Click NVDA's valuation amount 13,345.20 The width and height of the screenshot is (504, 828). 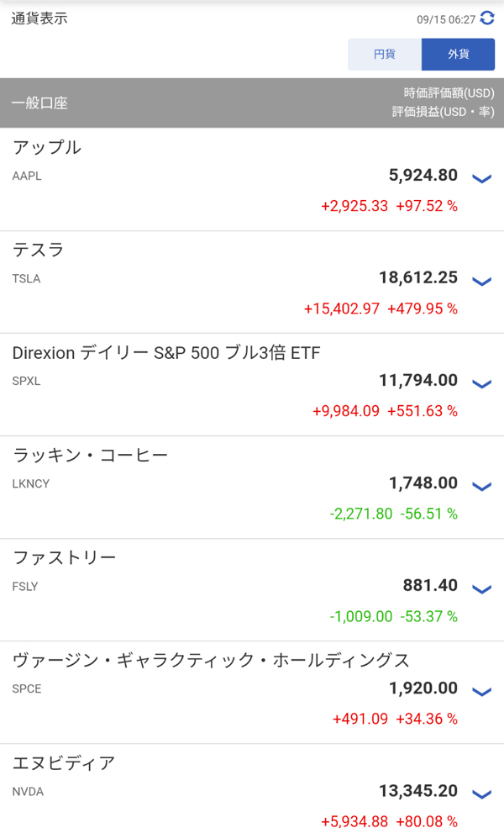(x=418, y=791)
